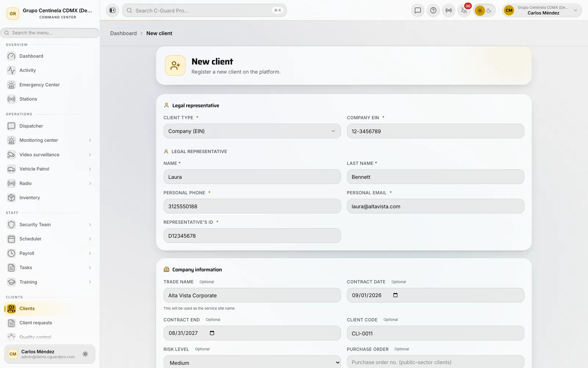588x368 pixels.
Task: Click the Company EIN input field
Action: (435, 131)
